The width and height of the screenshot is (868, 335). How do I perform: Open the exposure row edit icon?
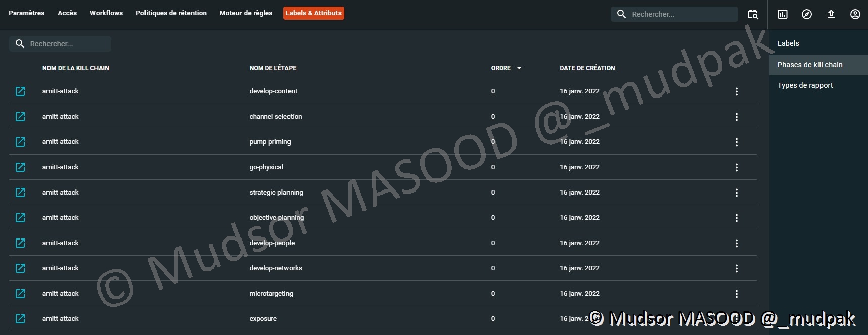20,319
